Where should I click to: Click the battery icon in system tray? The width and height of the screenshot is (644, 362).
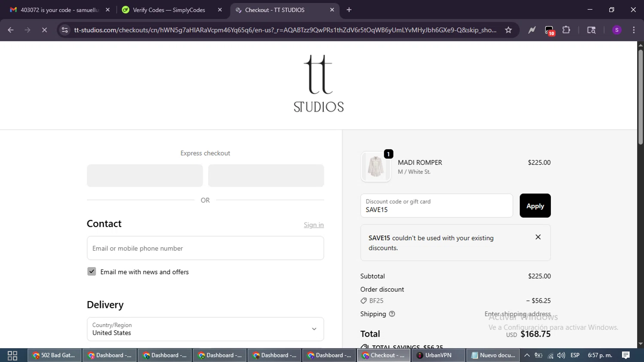(x=538, y=355)
